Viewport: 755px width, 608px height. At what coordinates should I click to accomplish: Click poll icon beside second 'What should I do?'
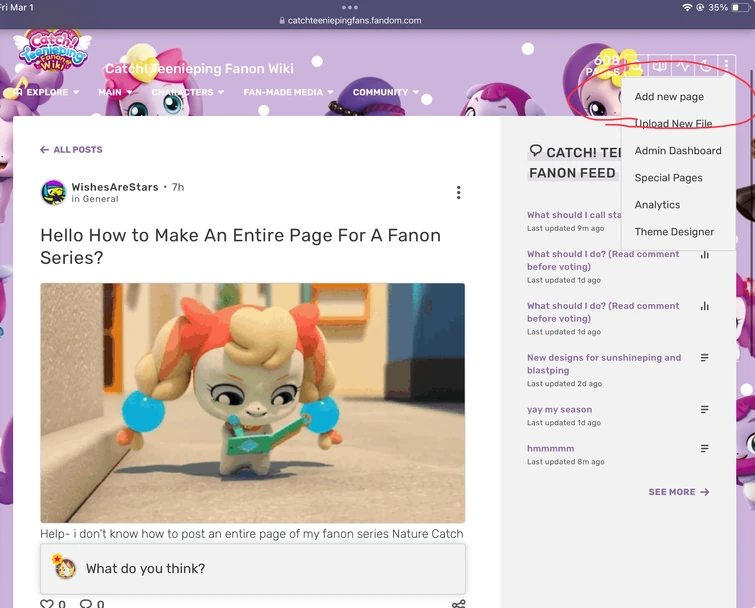tap(704, 306)
